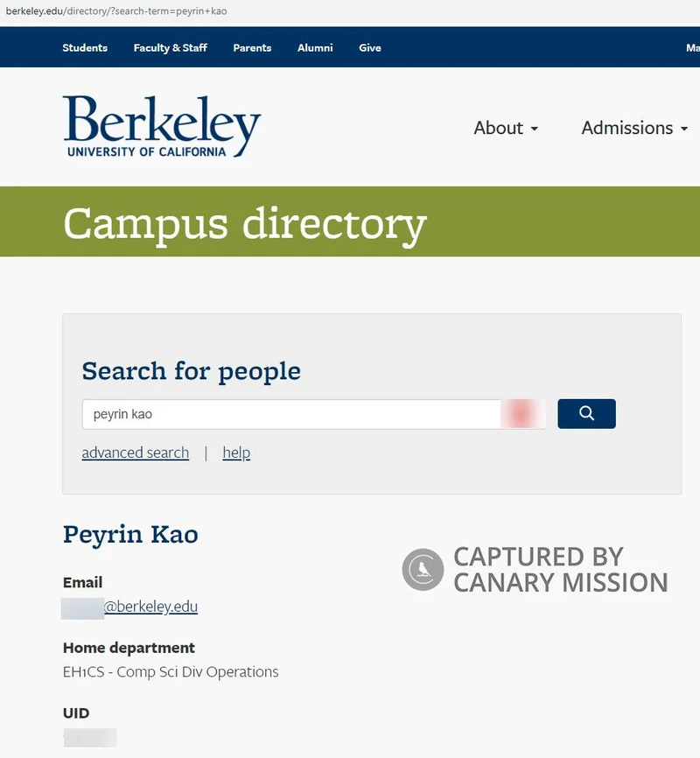Open the Admissions dropdown menu
700x758 pixels.
point(628,128)
